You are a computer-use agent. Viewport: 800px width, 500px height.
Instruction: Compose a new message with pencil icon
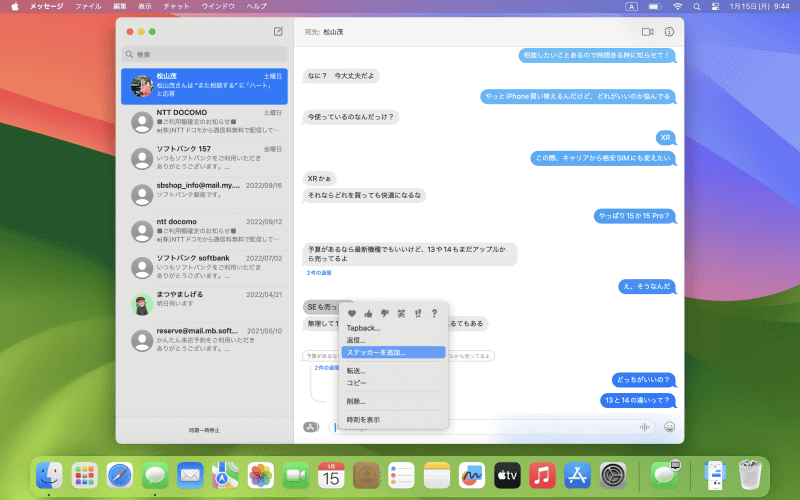point(278,31)
